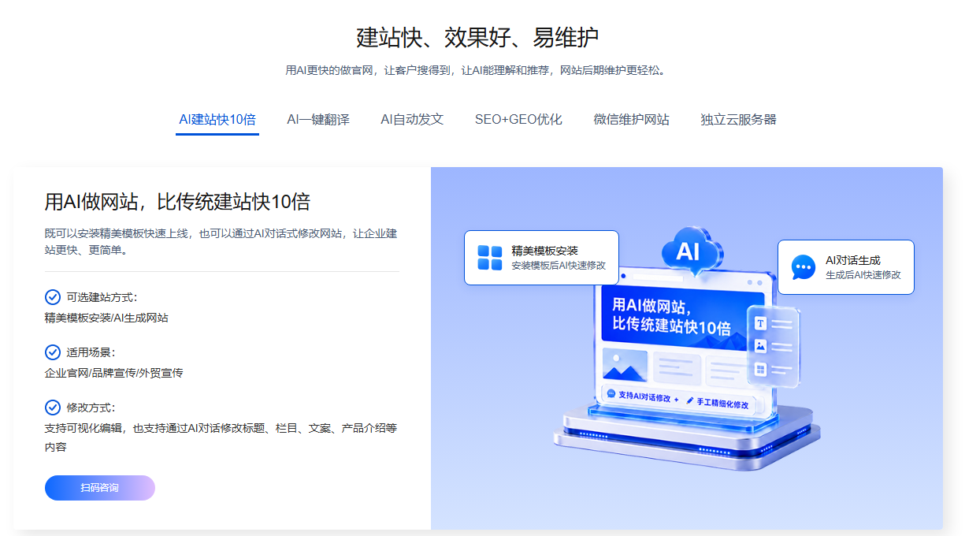
Task: Open the 独立云服务器 tab
Action: pyautogui.click(x=738, y=120)
